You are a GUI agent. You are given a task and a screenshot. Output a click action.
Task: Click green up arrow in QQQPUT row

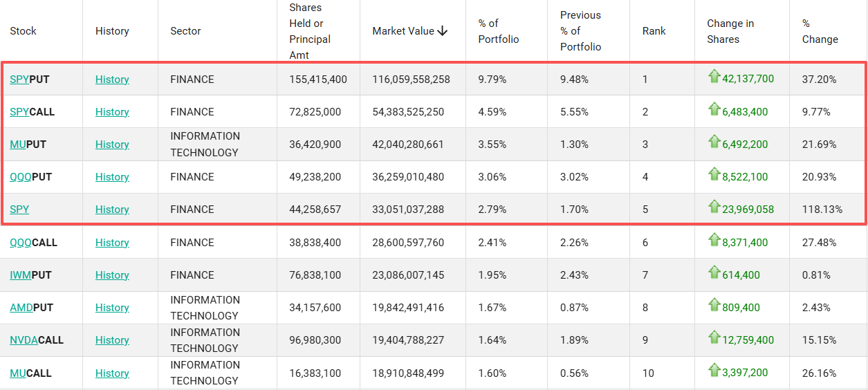click(x=714, y=174)
